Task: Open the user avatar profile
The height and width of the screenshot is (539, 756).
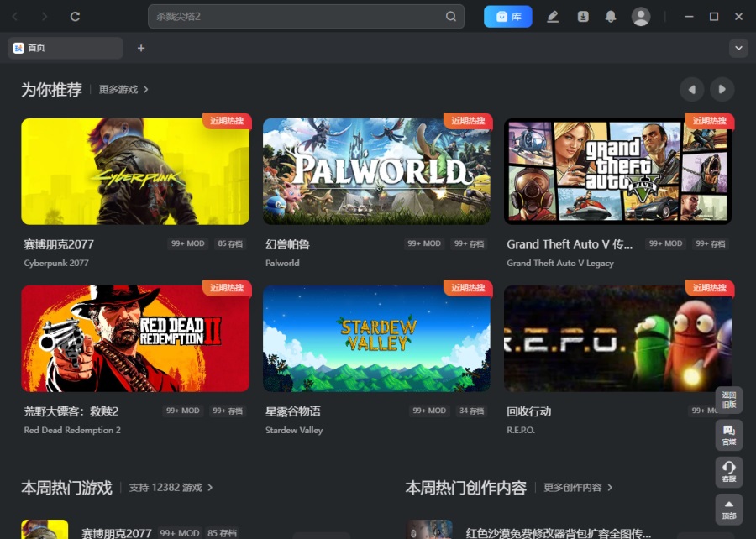Action: pos(641,17)
